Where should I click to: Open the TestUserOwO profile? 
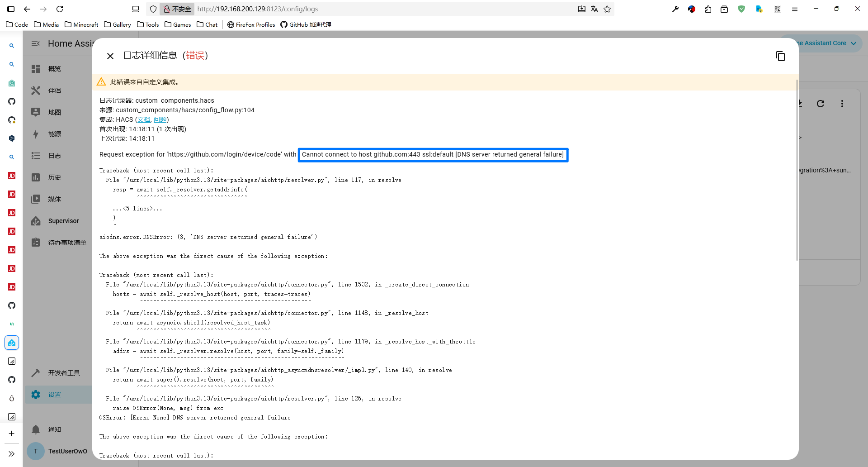point(67,451)
